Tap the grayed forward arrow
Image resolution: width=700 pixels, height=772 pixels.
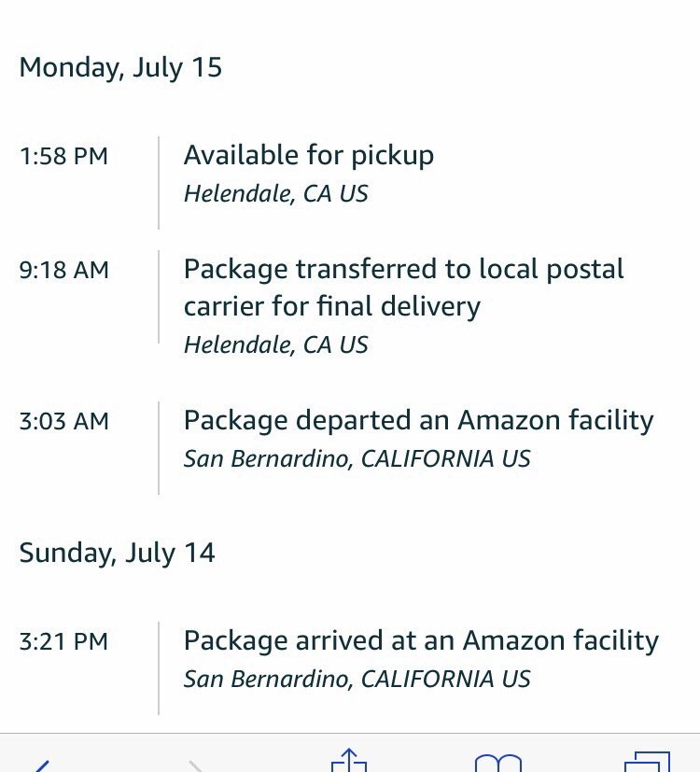click(x=194, y=765)
